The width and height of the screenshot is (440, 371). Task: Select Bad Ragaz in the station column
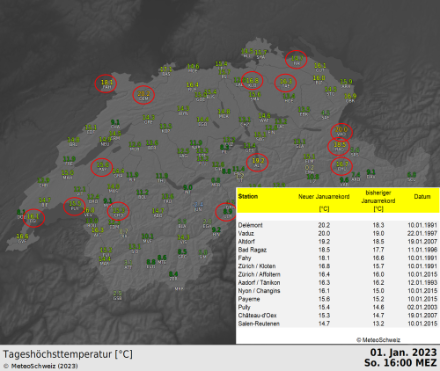pyautogui.click(x=252, y=250)
